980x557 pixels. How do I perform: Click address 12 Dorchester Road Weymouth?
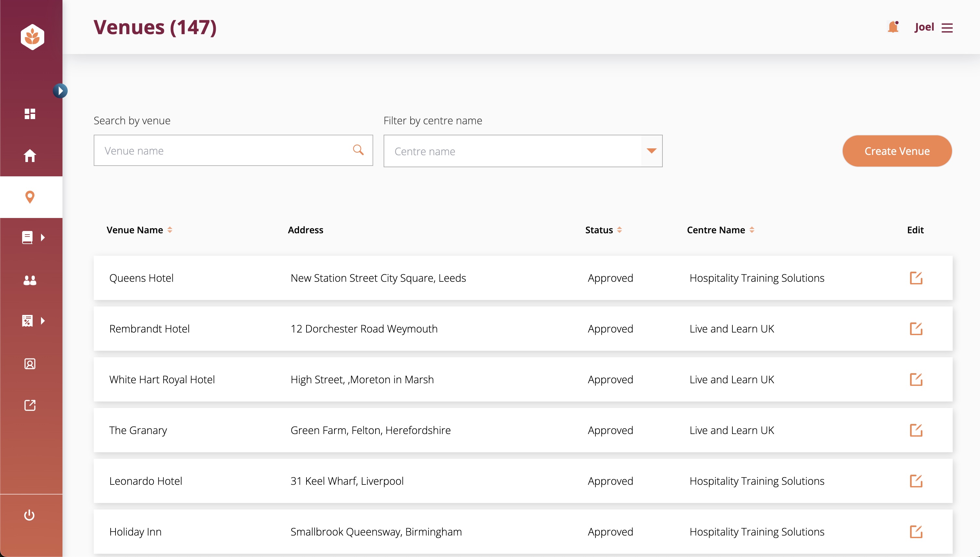click(364, 329)
